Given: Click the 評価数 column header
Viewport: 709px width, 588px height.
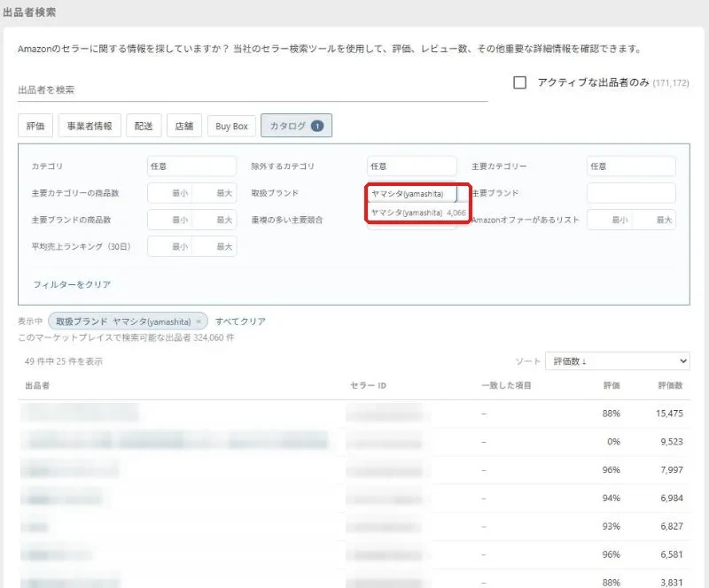Looking at the screenshot, I should [670, 385].
